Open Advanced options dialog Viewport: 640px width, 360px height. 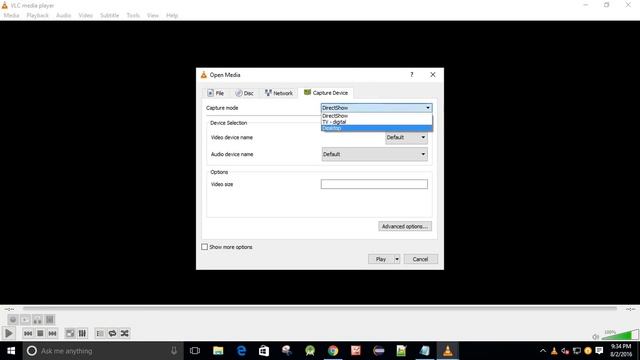pos(404,226)
